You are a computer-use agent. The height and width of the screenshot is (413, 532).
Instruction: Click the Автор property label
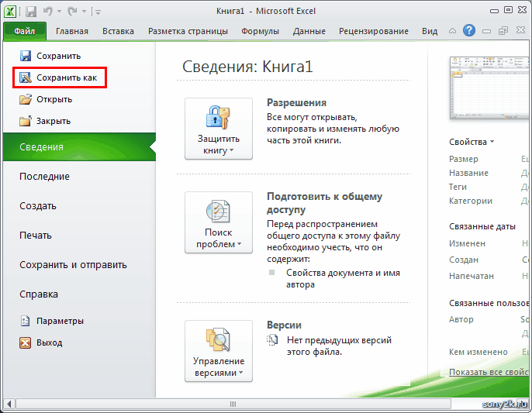[461, 319]
